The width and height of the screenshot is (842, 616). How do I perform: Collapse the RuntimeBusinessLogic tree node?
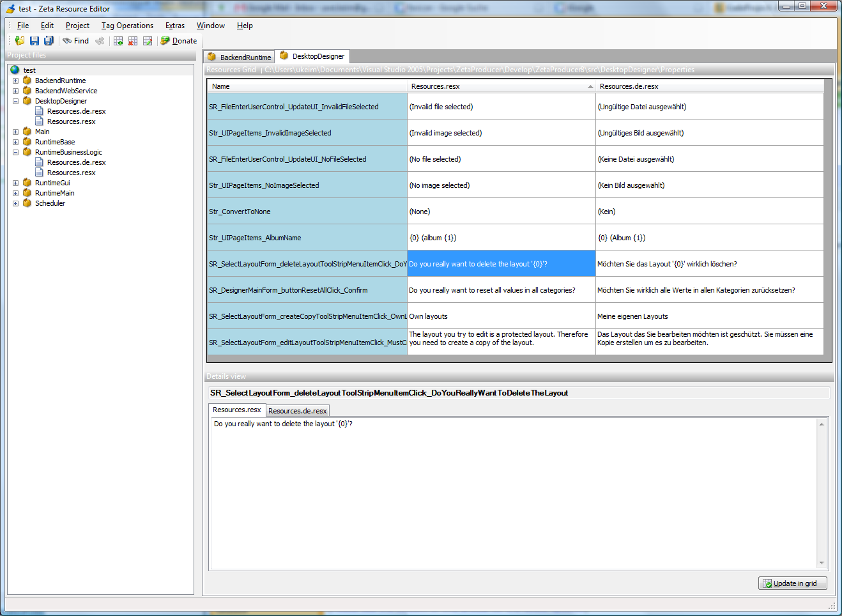15,152
